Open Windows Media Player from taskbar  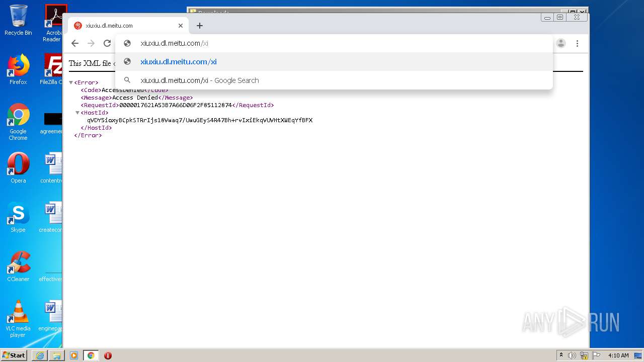click(74, 355)
